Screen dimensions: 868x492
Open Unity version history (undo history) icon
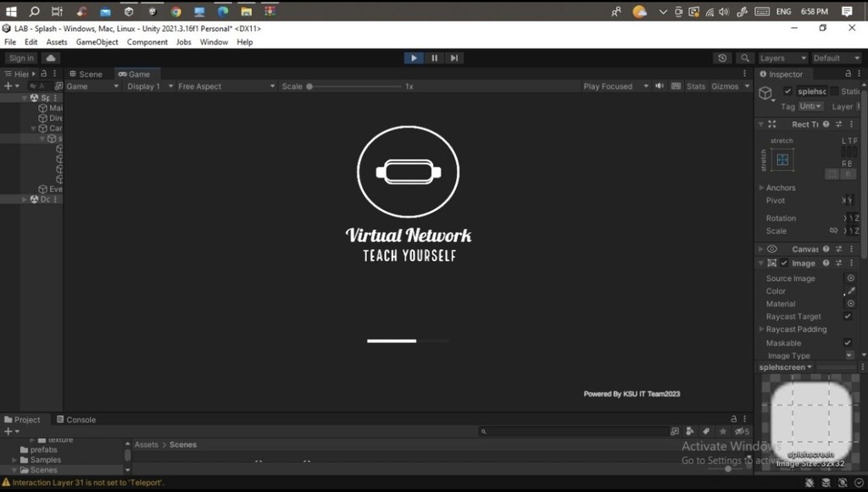point(722,58)
